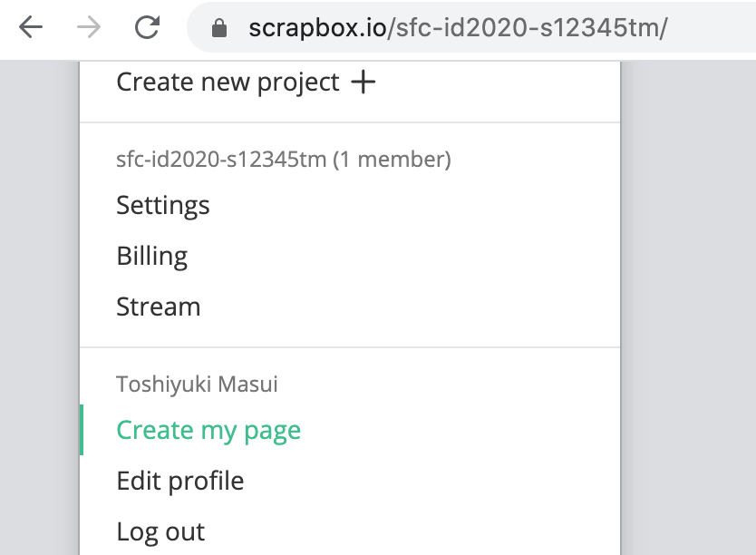This screenshot has width=756, height=555.
Task: Click the browser back arrow
Action: (31, 28)
